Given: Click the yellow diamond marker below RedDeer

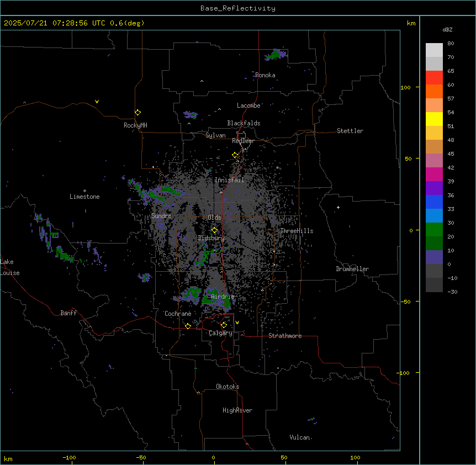Looking at the screenshot, I should point(235,155).
